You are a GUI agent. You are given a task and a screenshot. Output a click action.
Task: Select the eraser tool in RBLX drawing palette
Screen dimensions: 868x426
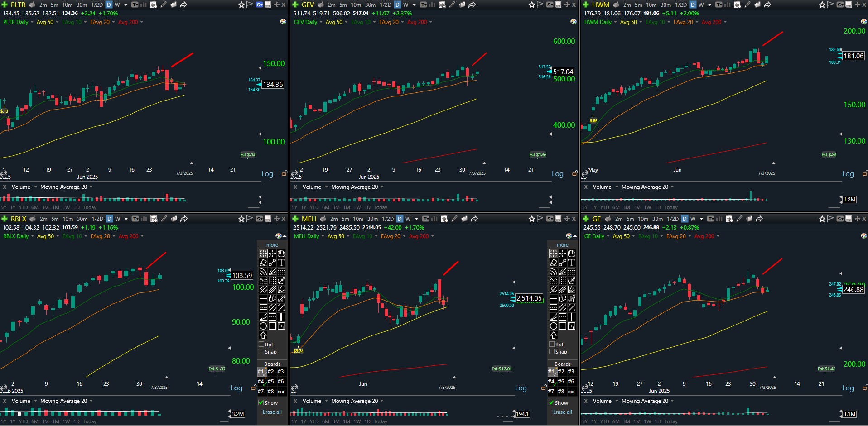pos(263,263)
